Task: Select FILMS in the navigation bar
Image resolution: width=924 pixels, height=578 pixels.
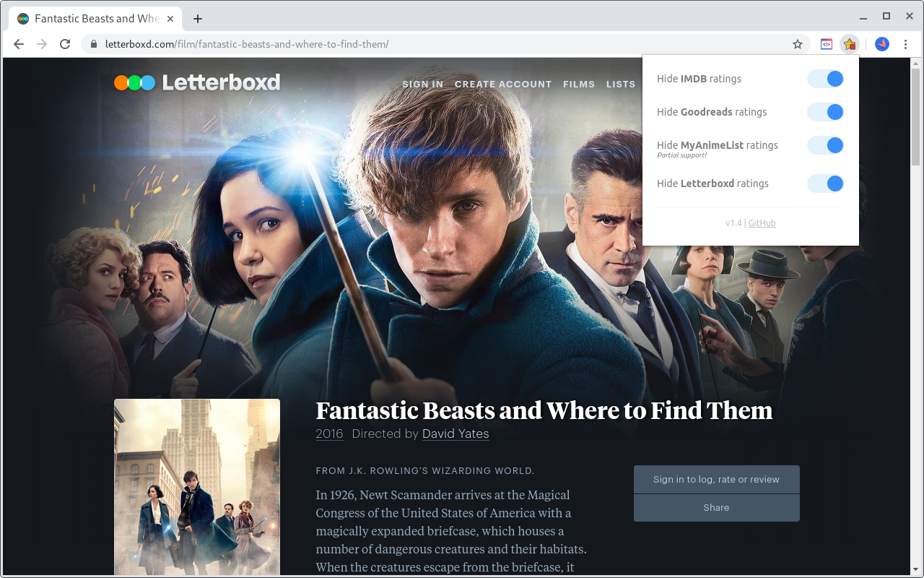Action: point(579,84)
